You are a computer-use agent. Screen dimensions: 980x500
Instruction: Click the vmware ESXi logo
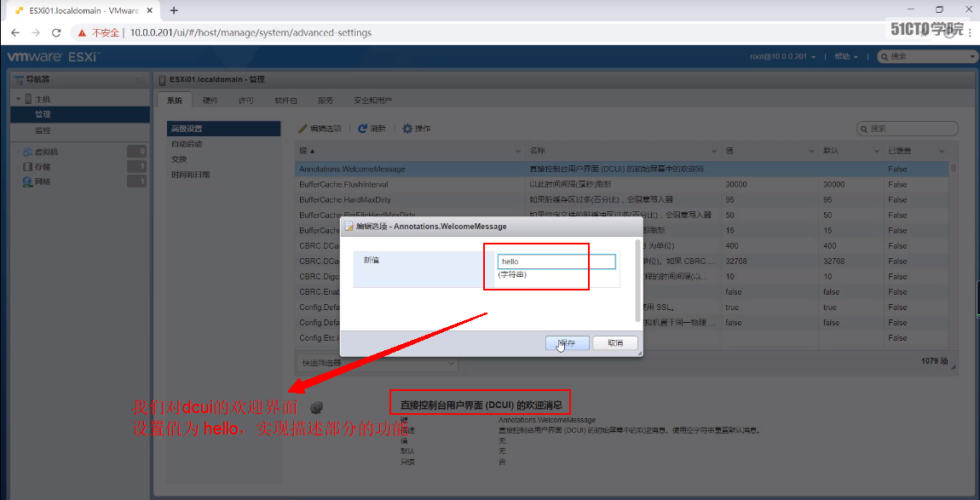click(x=53, y=56)
